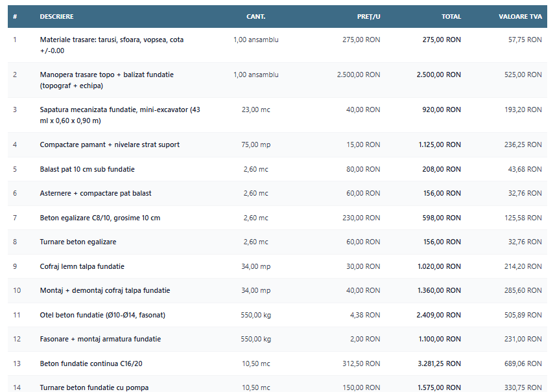Viewport: 555px width, 392px height.
Task: Click the Fasonare + montaj armatura fundatie row
Action: tap(277, 339)
